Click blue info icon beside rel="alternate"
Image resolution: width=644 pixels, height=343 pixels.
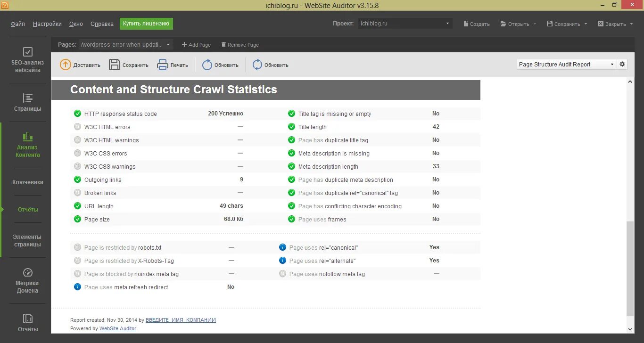(x=283, y=261)
